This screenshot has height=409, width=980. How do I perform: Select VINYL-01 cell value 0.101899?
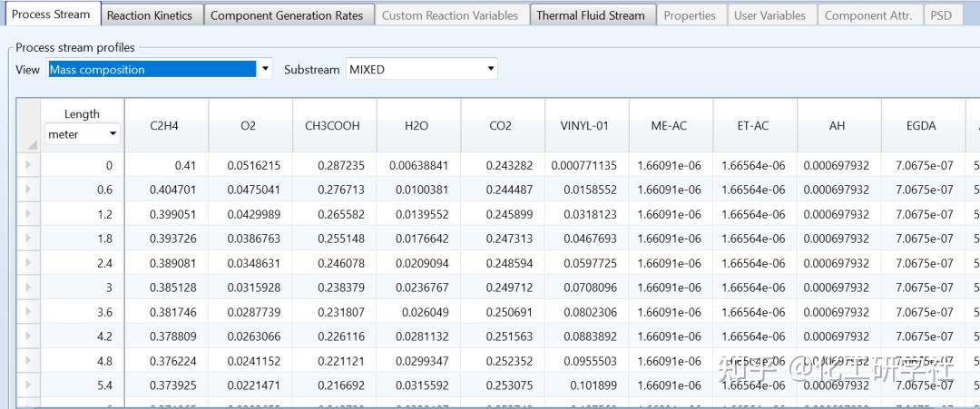tap(586, 385)
